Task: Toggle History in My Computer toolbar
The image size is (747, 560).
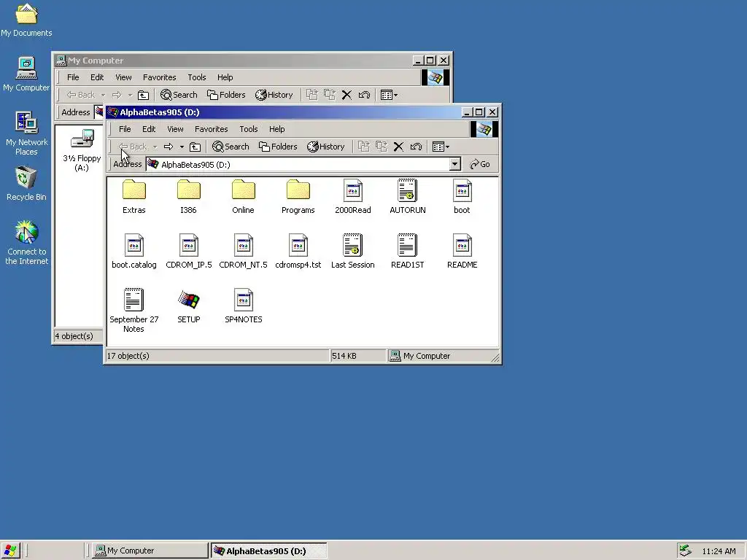Action: click(274, 95)
